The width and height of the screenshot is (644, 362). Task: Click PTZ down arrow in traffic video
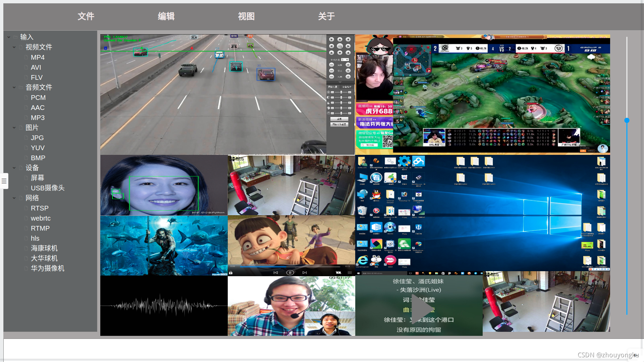(x=340, y=53)
